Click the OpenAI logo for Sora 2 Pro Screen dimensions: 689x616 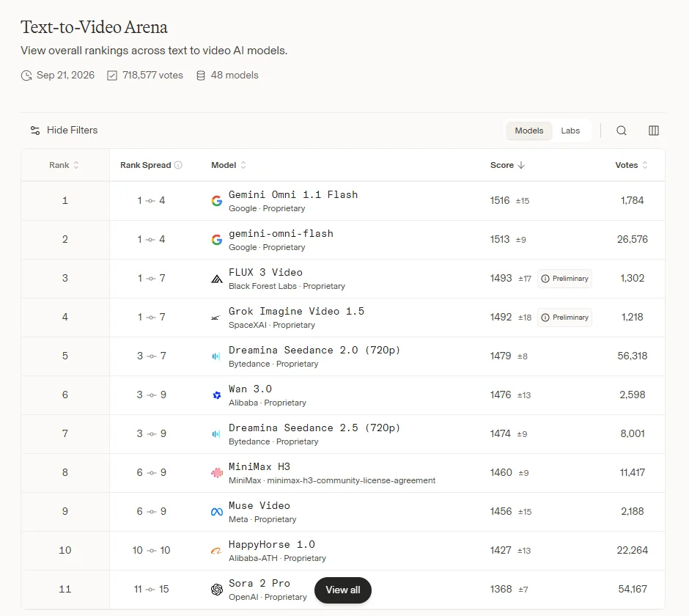[217, 590]
